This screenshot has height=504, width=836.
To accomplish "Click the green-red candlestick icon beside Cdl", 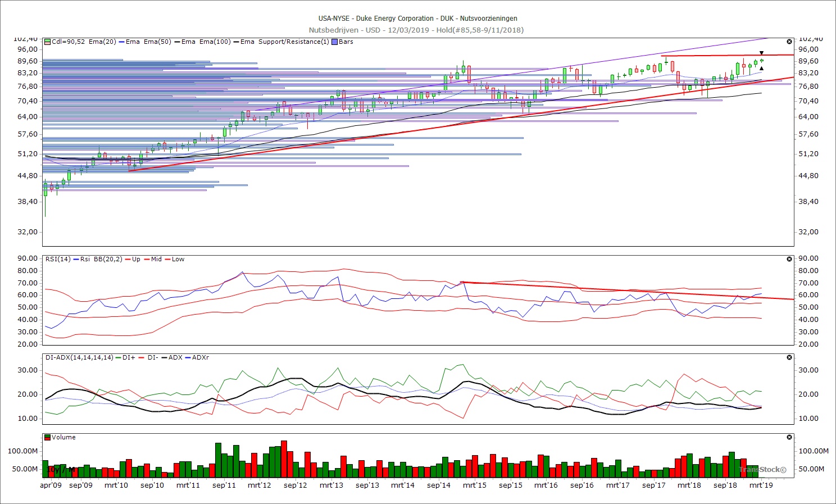I will pyautogui.click(x=48, y=42).
